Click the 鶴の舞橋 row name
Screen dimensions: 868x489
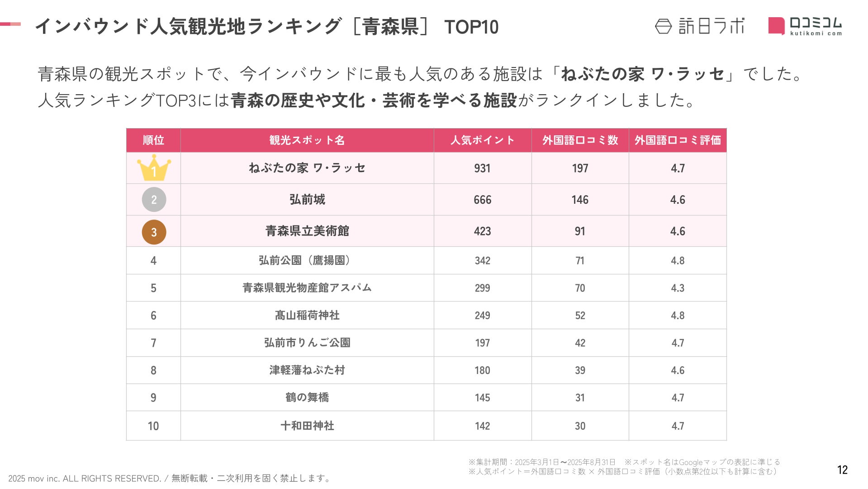[x=307, y=398]
